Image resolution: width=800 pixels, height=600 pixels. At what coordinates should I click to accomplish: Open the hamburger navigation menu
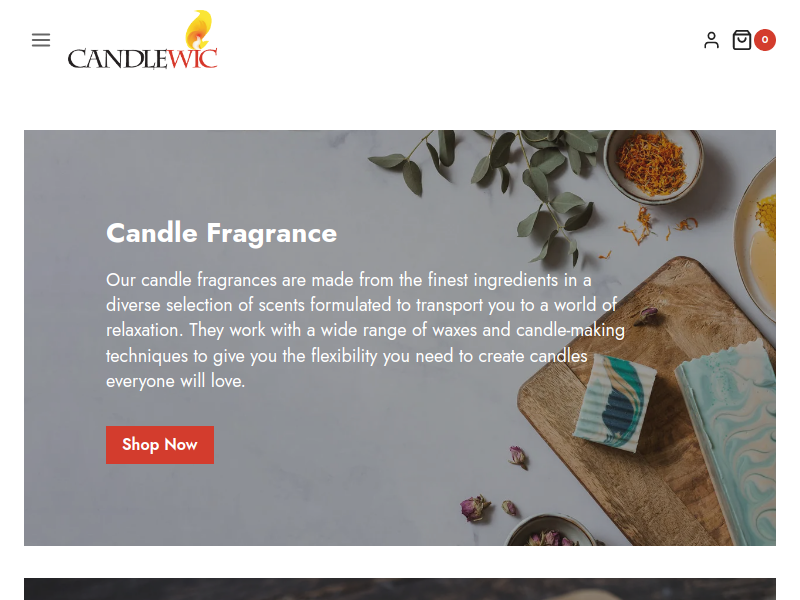tap(41, 40)
